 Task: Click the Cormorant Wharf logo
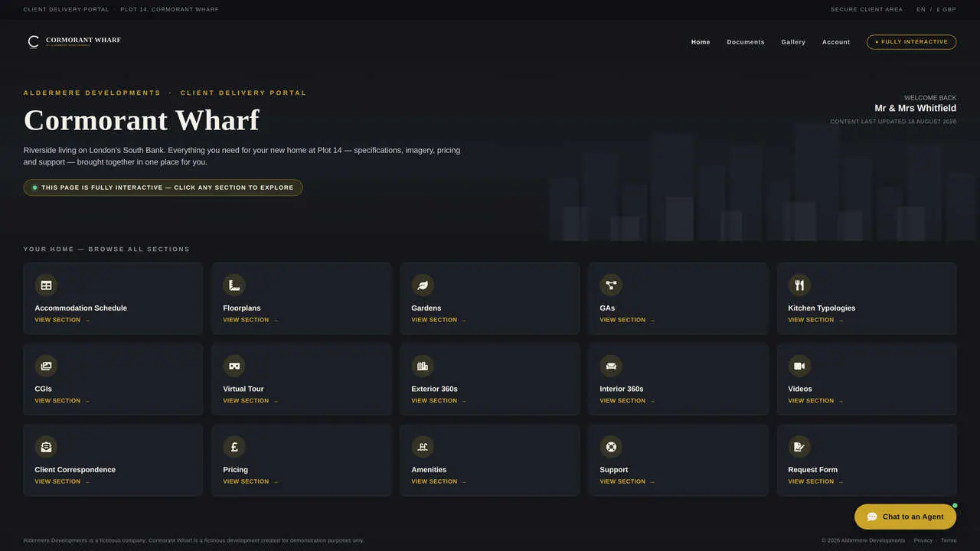coord(74,41)
